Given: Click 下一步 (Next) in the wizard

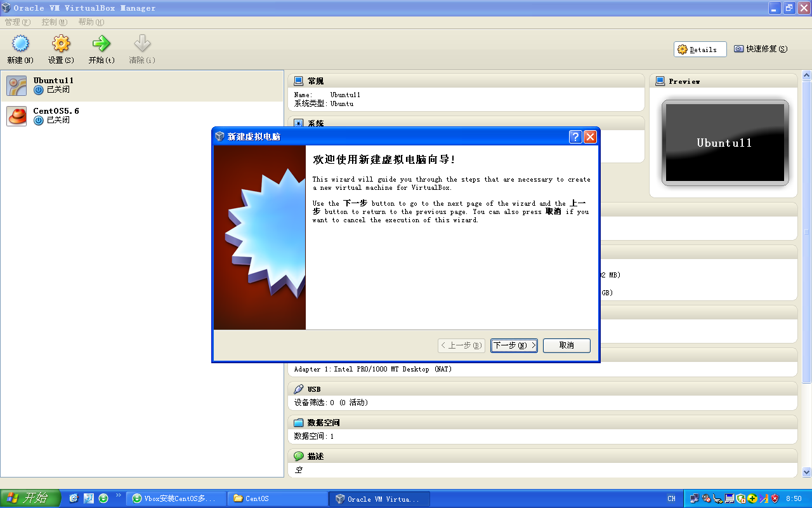Looking at the screenshot, I should point(514,345).
